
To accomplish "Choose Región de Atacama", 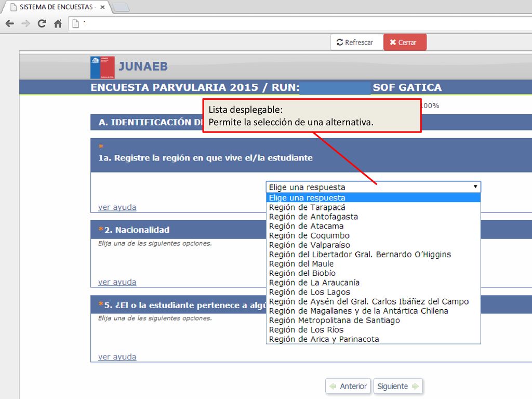I will (x=373, y=226).
